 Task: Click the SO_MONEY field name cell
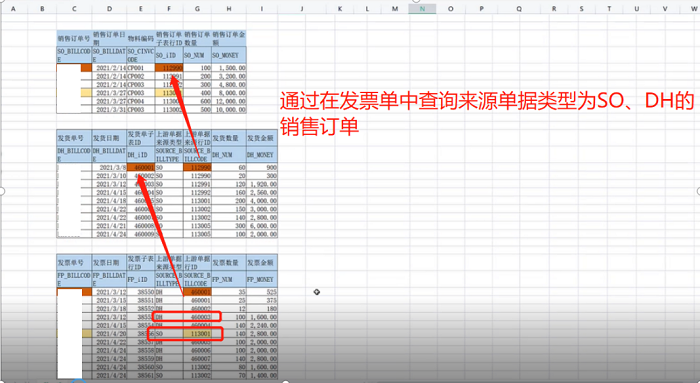[x=229, y=55]
